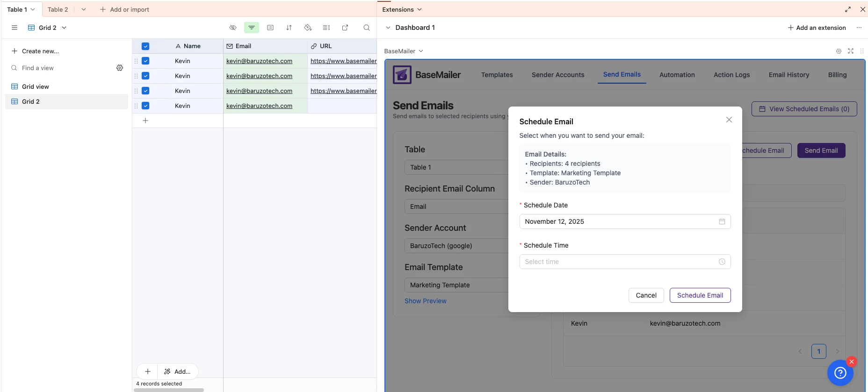Expand the tables list chevron
Image resolution: width=868 pixels, height=392 pixels.
click(x=84, y=9)
